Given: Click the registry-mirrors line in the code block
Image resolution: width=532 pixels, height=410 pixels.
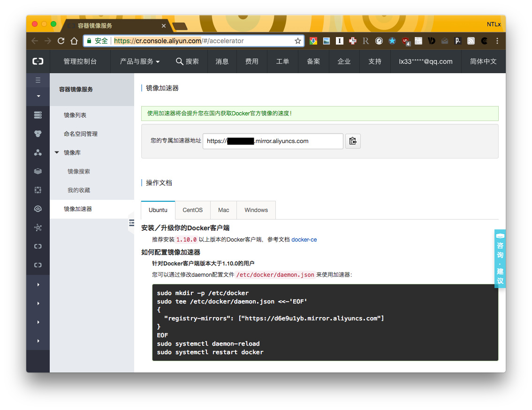Looking at the screenshot, I should [274, 319].
